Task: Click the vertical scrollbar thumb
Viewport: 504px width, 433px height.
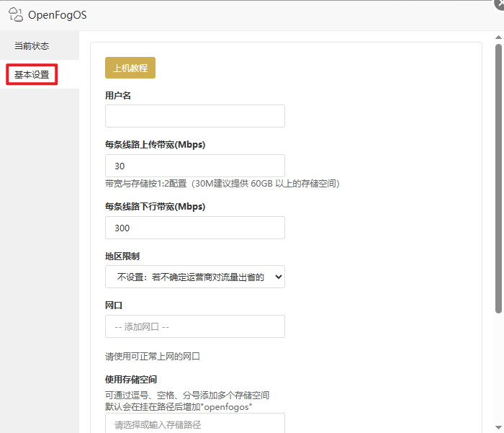Action: 498,180
